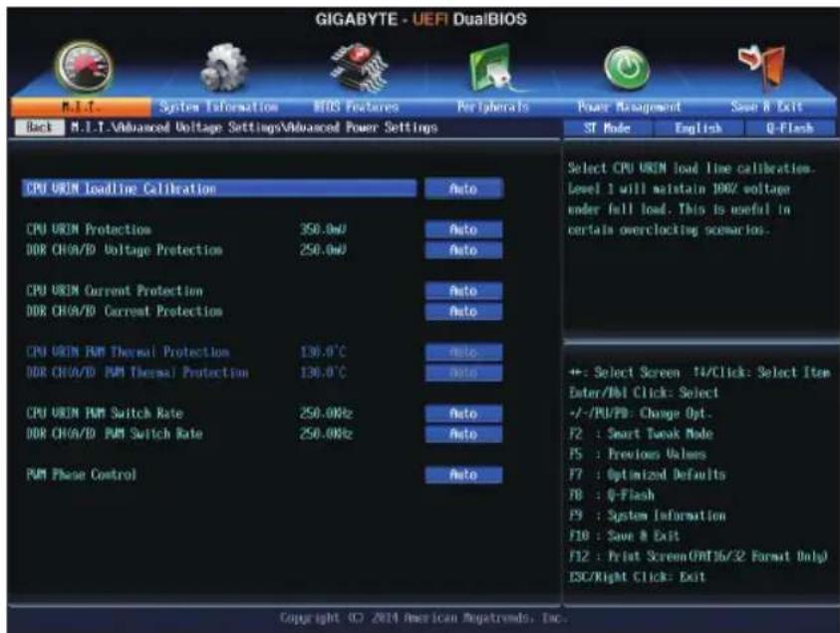Image resolution: width=840 pixels, height=633 pixels.
Task: Change language with the English button
Action: (699, 129)
